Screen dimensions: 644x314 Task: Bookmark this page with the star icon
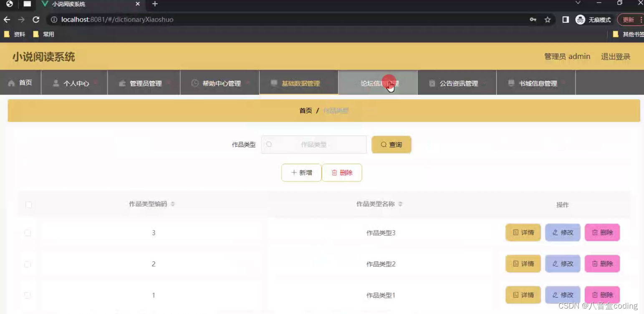point(548,20)
